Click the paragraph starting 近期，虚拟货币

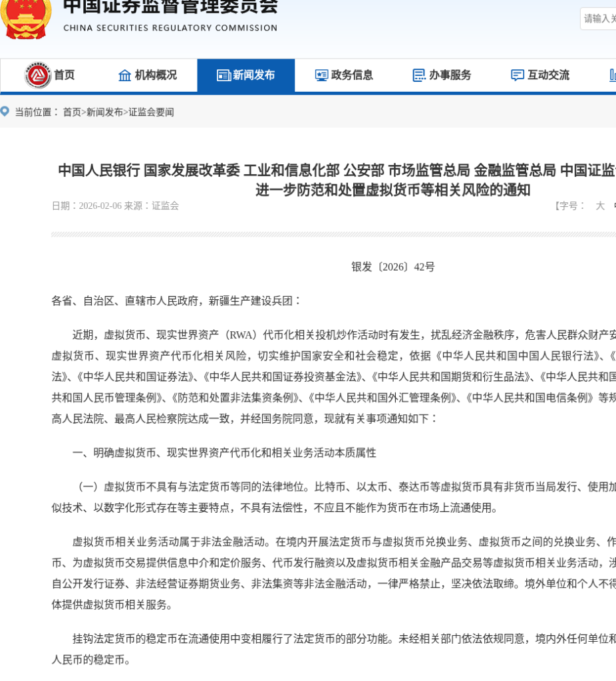coord(334,376)
